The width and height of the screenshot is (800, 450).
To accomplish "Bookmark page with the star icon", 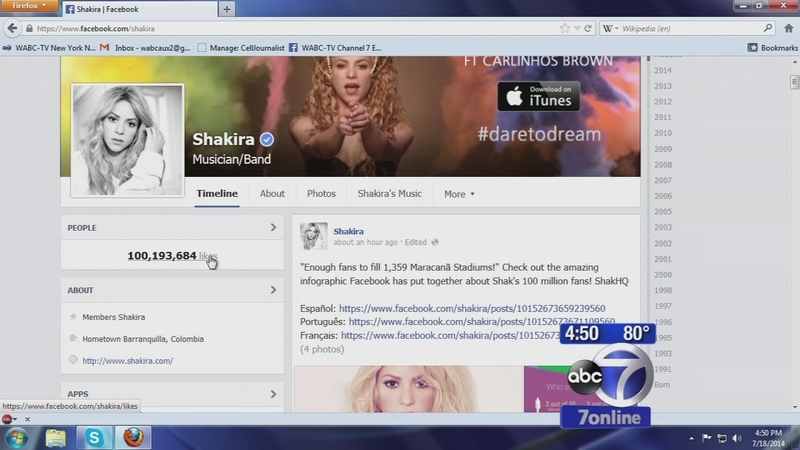I will pos(565,29).
